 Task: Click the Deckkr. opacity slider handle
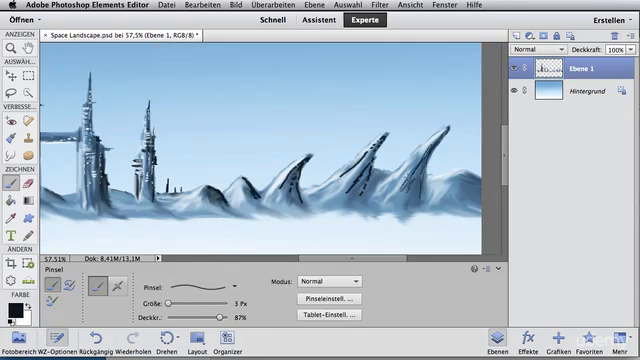pyautogui.click(x=220, y=317)
